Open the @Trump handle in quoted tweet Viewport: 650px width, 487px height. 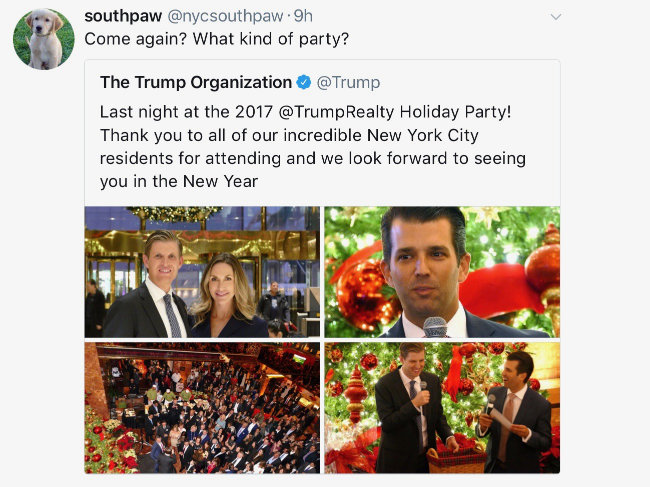click(x=348, y=82)
